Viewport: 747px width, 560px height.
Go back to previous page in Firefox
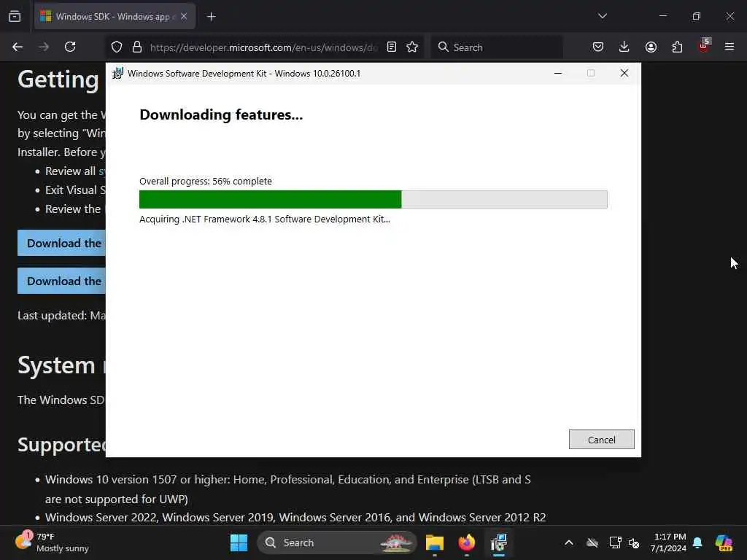(18, 47)
